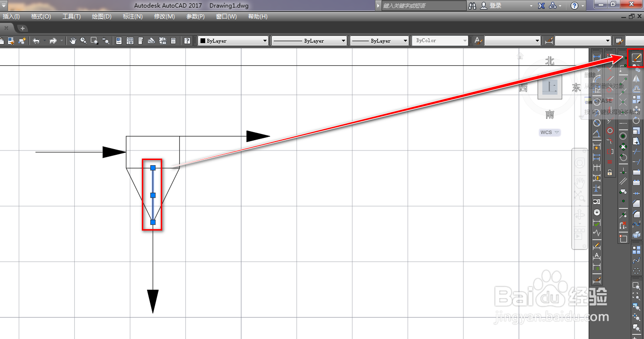This screenshot has width=644, height=339.
Task: Toggle the Quadrant object snap
Action: pos(623,147)
